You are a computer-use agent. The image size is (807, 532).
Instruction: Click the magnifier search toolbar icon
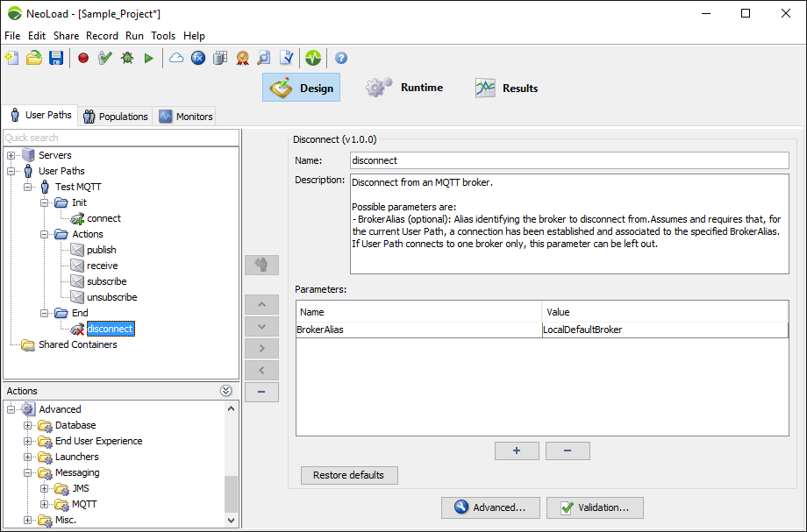[x=264, y=58]
